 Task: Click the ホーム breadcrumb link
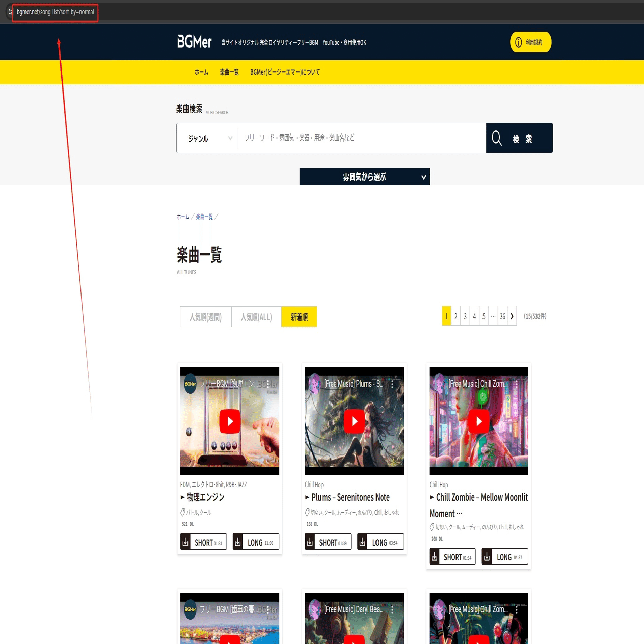coord(183,217)
